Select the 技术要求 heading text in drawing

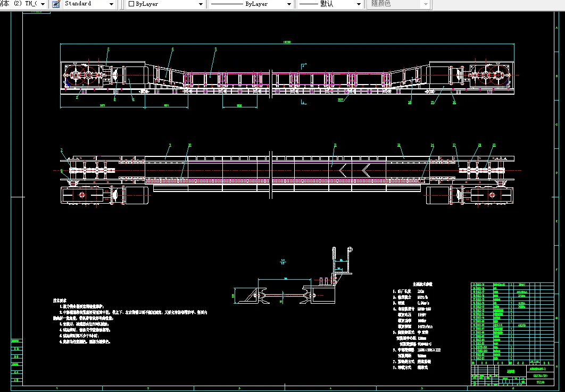(60, 300)
